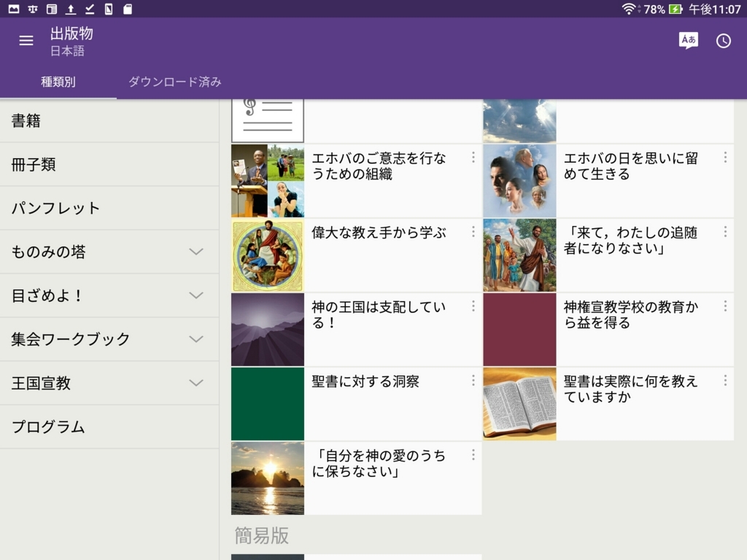Screen dimensions: 747x560
Task: Open the history clock icon
Action: 723,41
